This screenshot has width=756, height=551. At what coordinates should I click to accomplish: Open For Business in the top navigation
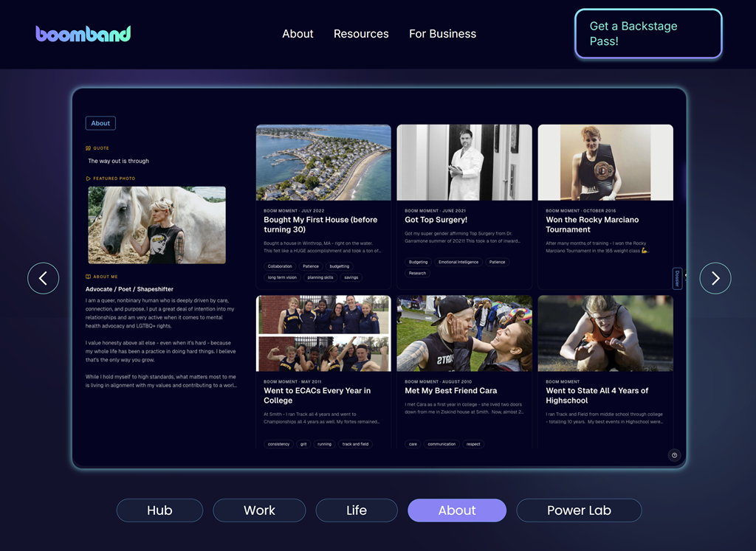(x=442, y=34)
